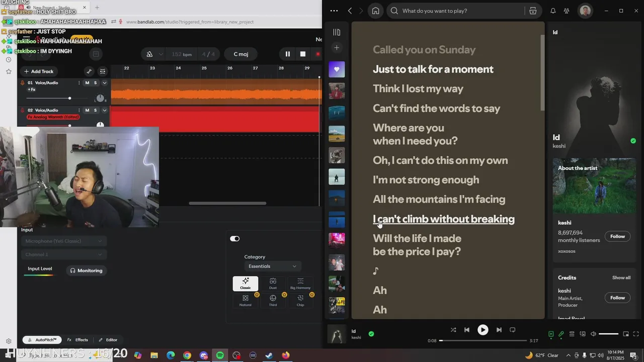Screen dimensions: 644x362
Task: Create playlist with the sidebar plus icon
Action: pyautogui.click(x=337, y=48)
